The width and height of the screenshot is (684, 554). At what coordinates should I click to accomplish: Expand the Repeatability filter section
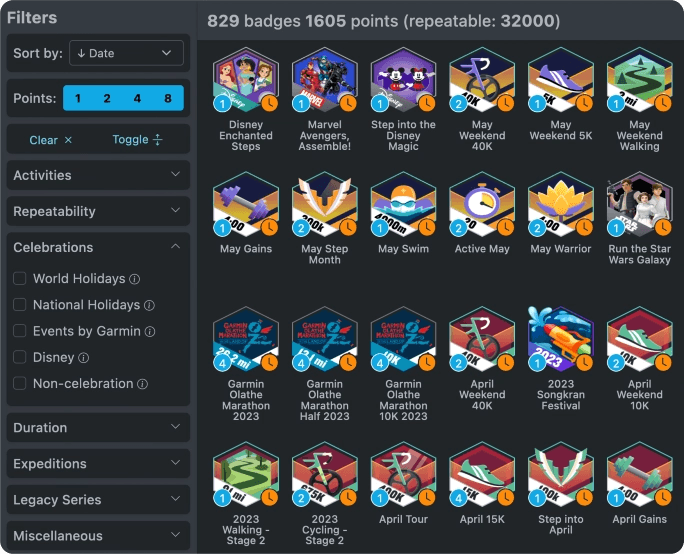(x=98, y=211)
